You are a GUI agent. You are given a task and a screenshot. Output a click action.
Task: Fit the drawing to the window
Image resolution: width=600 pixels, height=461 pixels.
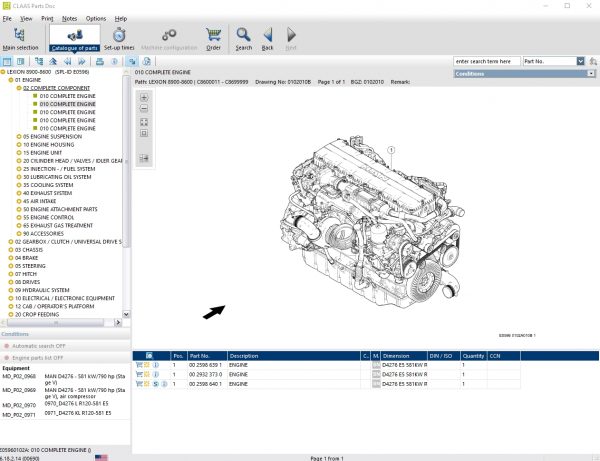tap(144, 121)
